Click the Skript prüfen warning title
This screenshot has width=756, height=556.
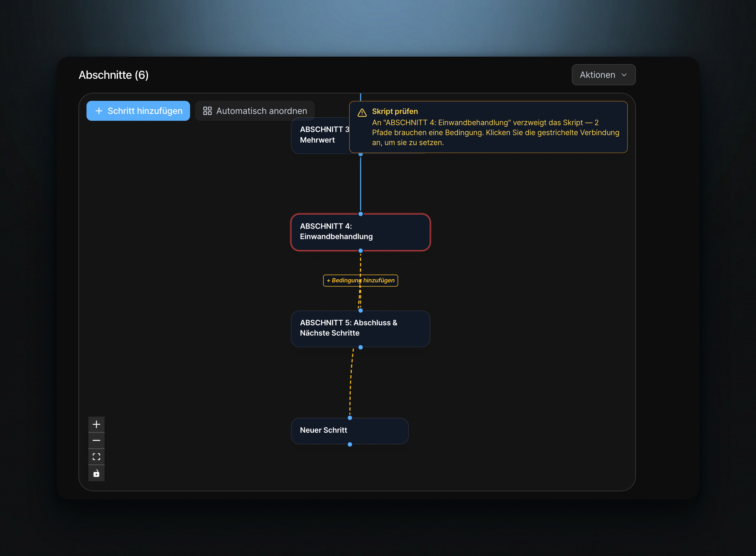(x=395, y=111)
